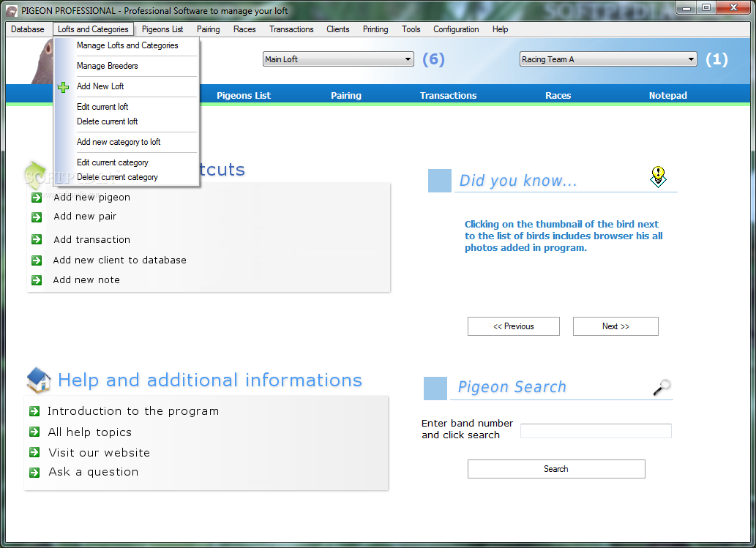The width and height of the screenshot is (756, 548).
Task: Open the Help menu
Action: point(500,29)
